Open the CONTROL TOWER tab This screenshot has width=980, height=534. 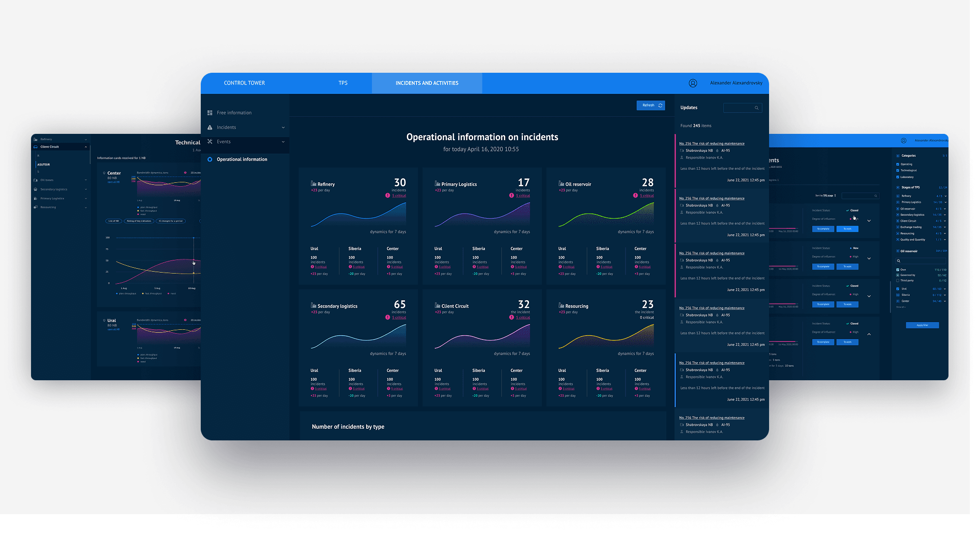tap(244, 83)
